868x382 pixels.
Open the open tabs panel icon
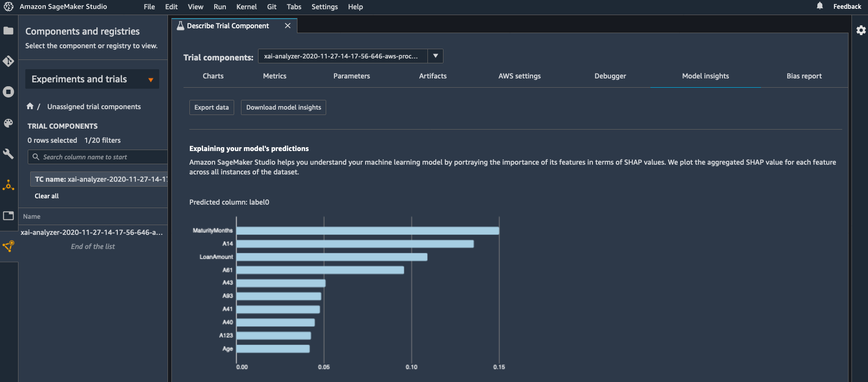pyautogui.click(x=8, y=216)
